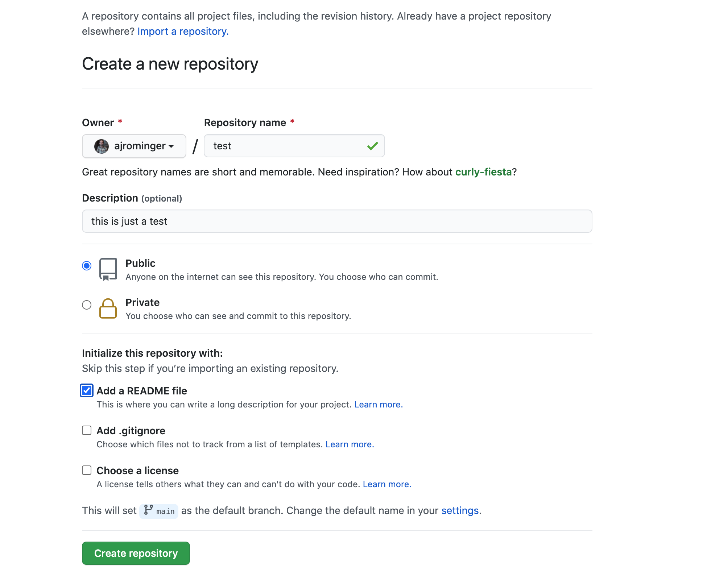Enable the Add .gitignore checkbox
This screenshot has height=588, width=707.
(x=87, y=430)
